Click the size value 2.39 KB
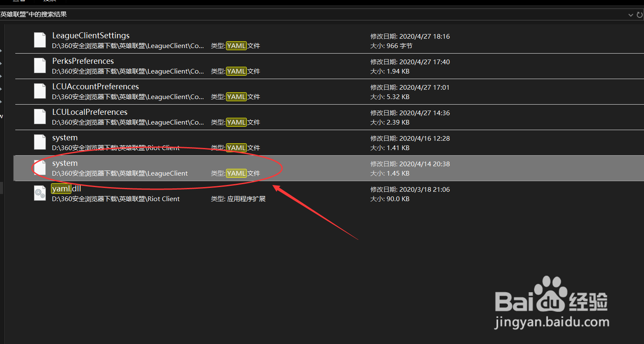 coord(398,122)
